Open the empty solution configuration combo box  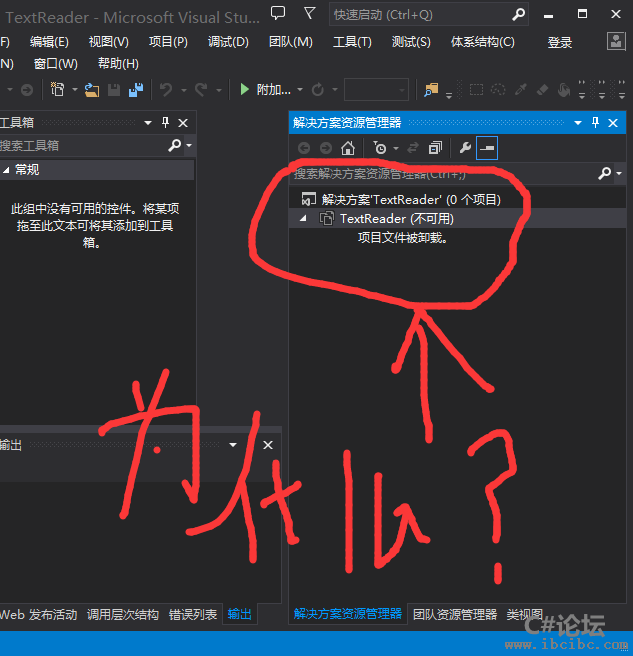coord(376,90)
